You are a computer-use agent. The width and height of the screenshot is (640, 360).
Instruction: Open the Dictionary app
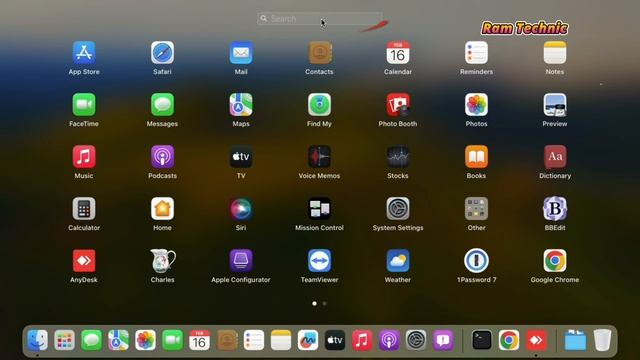click(x=555, y=157)
